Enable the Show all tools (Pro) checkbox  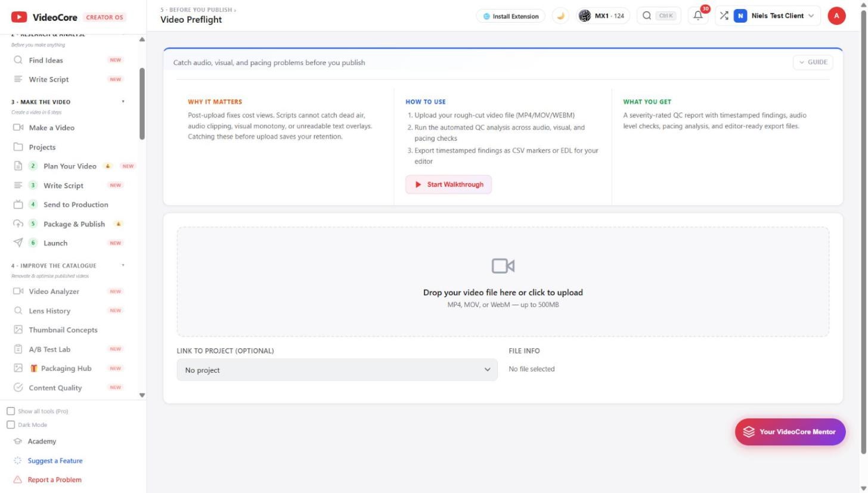11,411
